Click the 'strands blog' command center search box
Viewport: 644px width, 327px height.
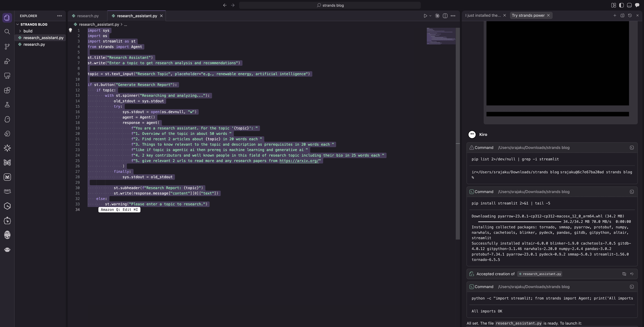(330, 5)
